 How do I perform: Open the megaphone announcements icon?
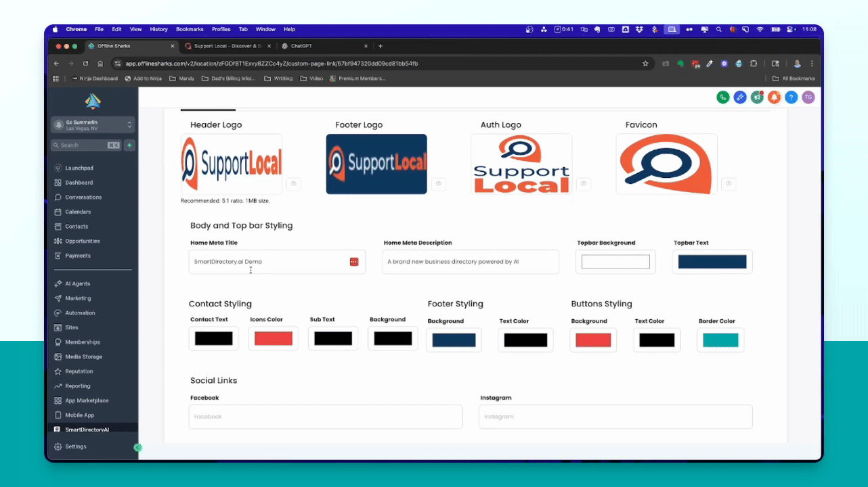click(757, 97)
